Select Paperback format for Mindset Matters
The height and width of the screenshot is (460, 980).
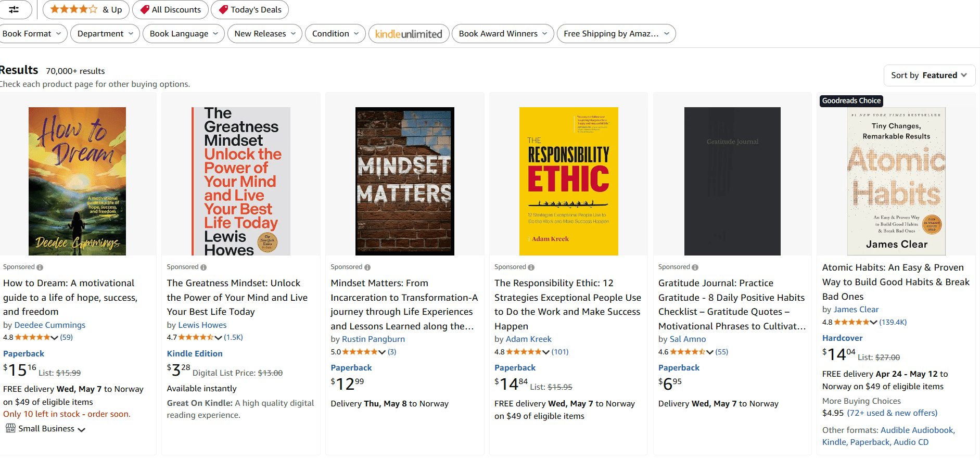click(351, 367)
